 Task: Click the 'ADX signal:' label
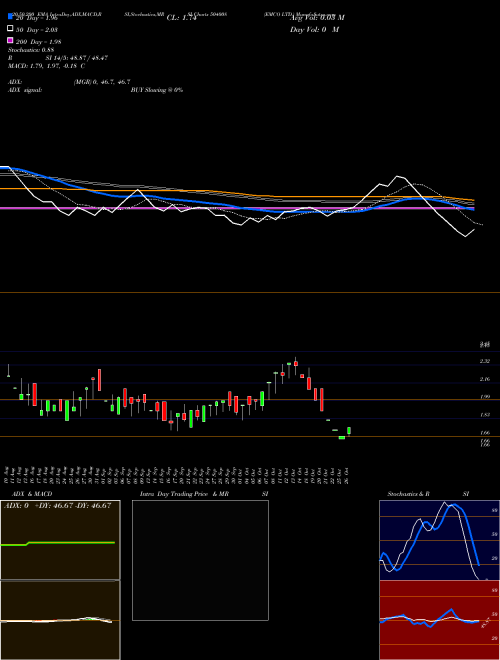[x=25, y=90]
